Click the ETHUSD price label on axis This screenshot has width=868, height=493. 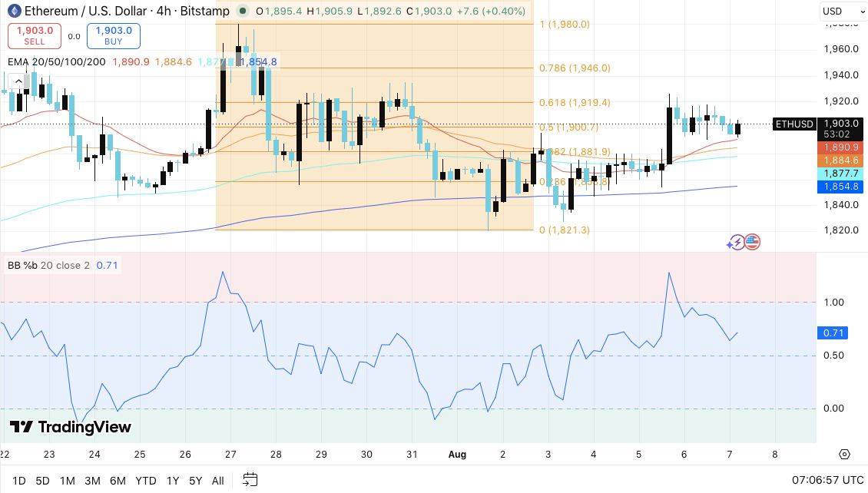pos(794,124)
